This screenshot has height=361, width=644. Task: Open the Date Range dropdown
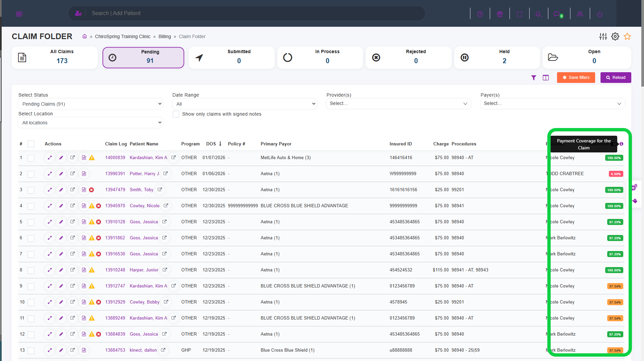click(244, 104)
